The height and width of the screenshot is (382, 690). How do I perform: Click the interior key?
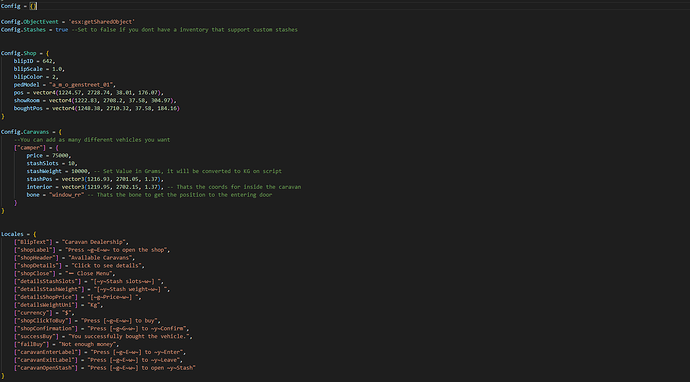click(39, 187)
